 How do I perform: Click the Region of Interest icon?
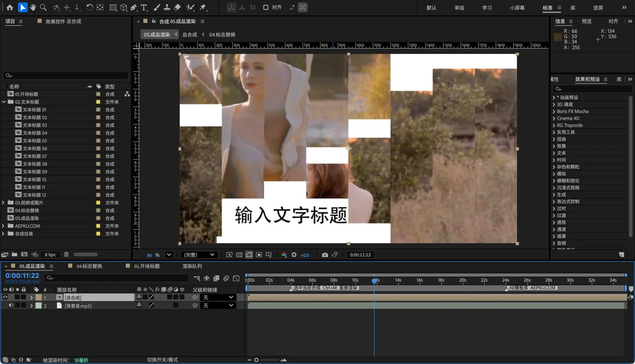click(259, 255)
